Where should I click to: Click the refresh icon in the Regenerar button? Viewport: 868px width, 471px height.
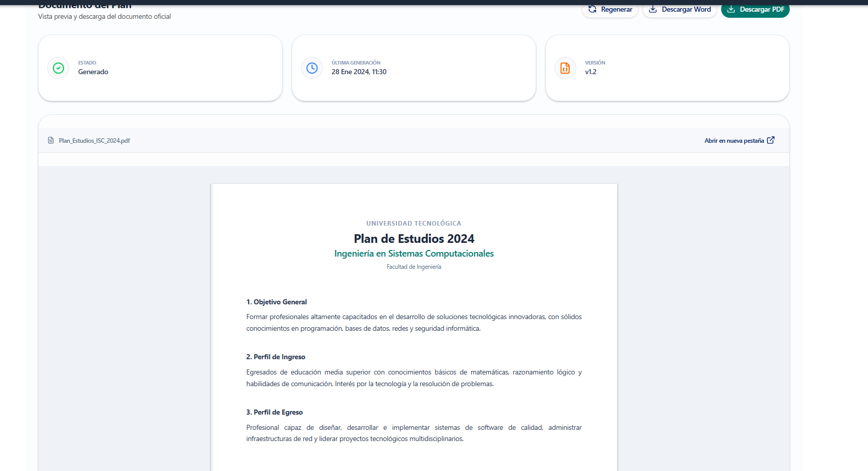tap(592, 9)
